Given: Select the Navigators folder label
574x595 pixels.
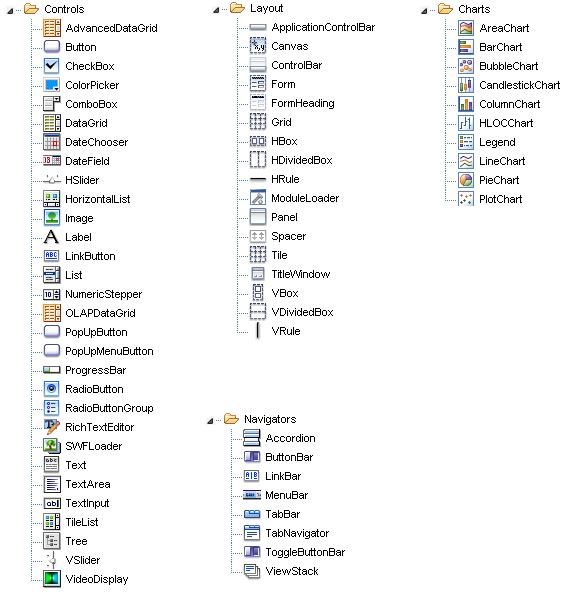Looking at the screenshot, I should [x=270, y=419].
